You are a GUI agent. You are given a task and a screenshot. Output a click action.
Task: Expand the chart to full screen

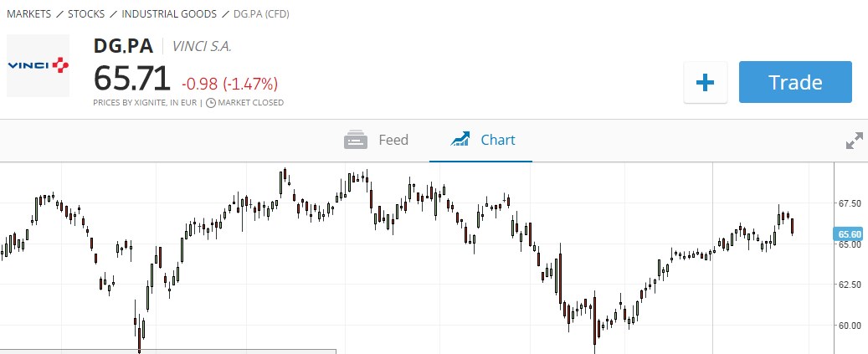pyautogui.click(x=854, y=141)
